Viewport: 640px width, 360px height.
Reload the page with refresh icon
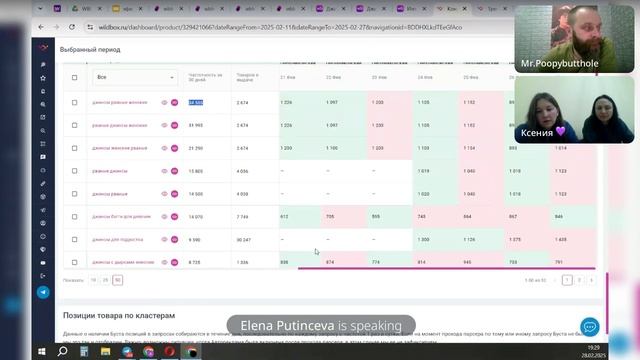[x=72, y=27]
